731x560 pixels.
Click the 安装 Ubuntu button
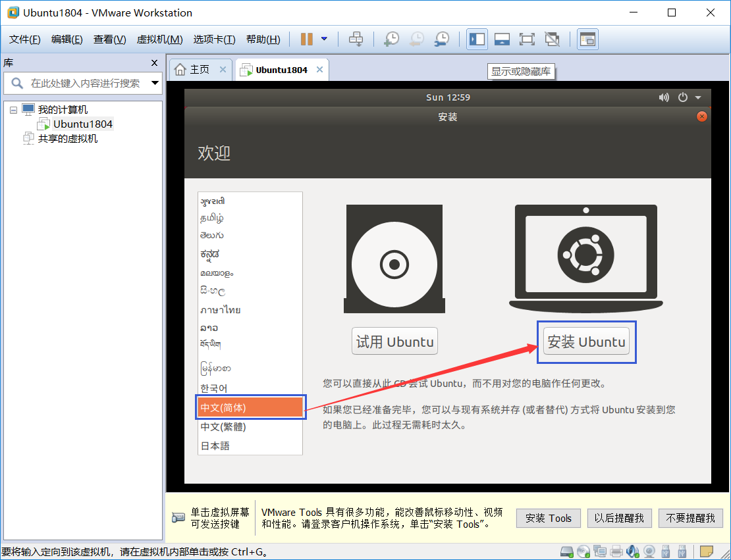coord(586,342)
